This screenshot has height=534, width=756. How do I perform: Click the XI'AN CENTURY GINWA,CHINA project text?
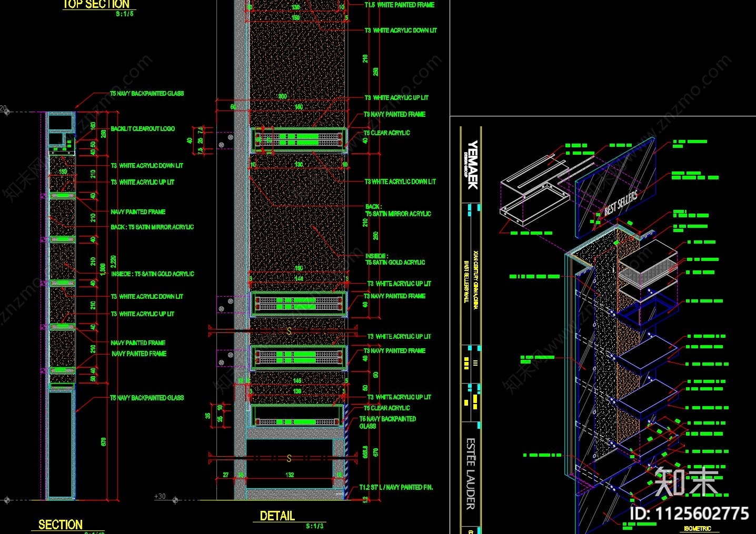475,279
